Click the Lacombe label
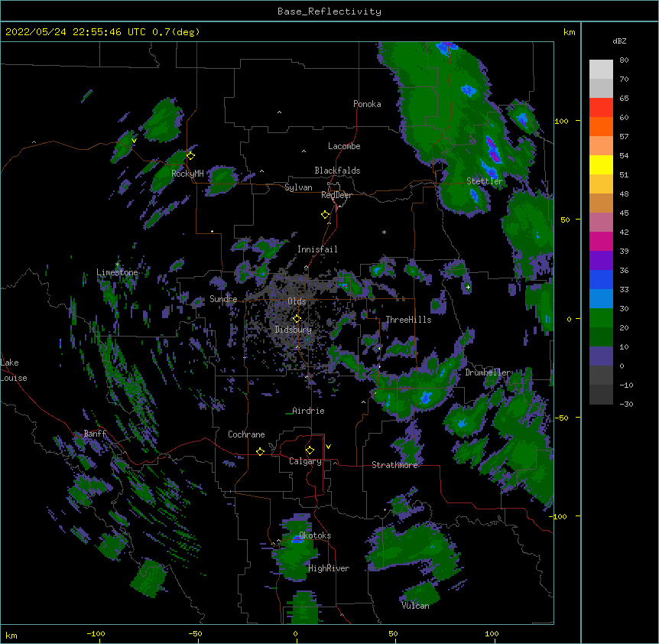The width and height of the screenshot is (659, 644). tap(344, 146)
